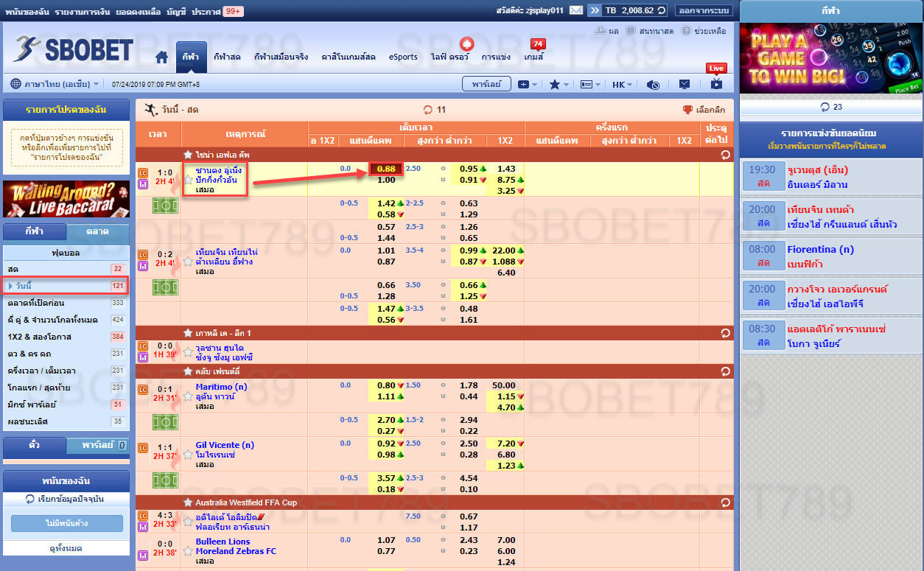Open the เกมส์ menu
The height and width of the screenshot is (571, 924).
(x=534, y=57)
